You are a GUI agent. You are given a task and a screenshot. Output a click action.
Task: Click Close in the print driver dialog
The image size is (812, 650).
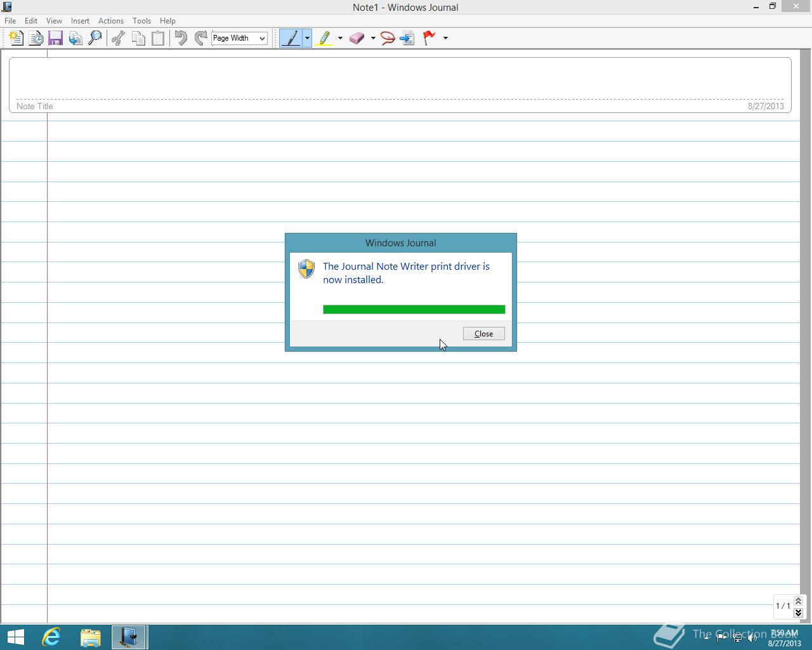(x=484, y=334)
